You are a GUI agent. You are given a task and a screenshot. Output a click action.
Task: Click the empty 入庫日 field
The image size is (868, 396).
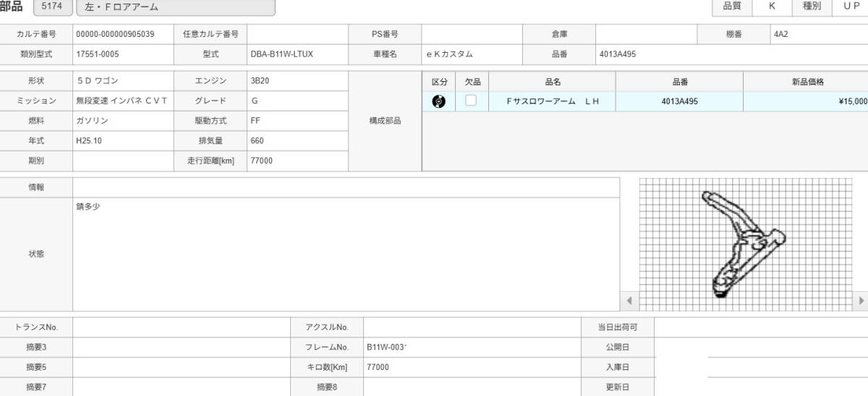(761, 367)
